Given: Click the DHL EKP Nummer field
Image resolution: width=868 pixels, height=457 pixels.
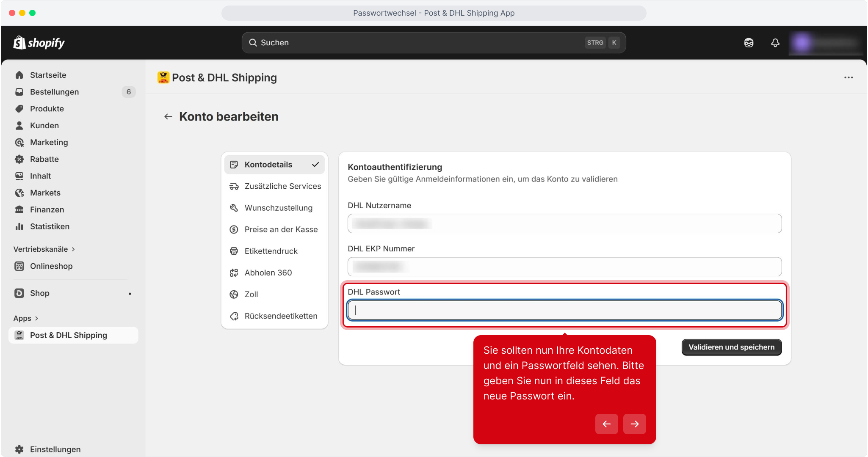Looking at the screenshot, I should [564, 267].
